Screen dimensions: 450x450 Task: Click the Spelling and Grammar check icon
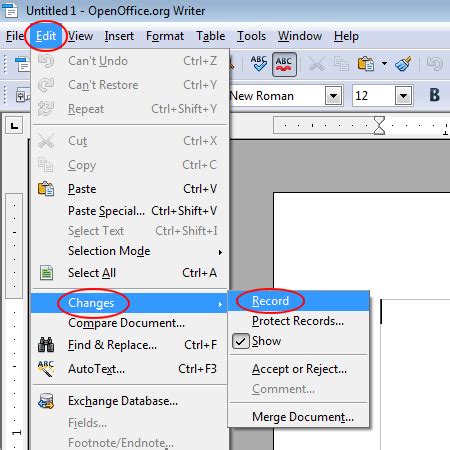259,64
